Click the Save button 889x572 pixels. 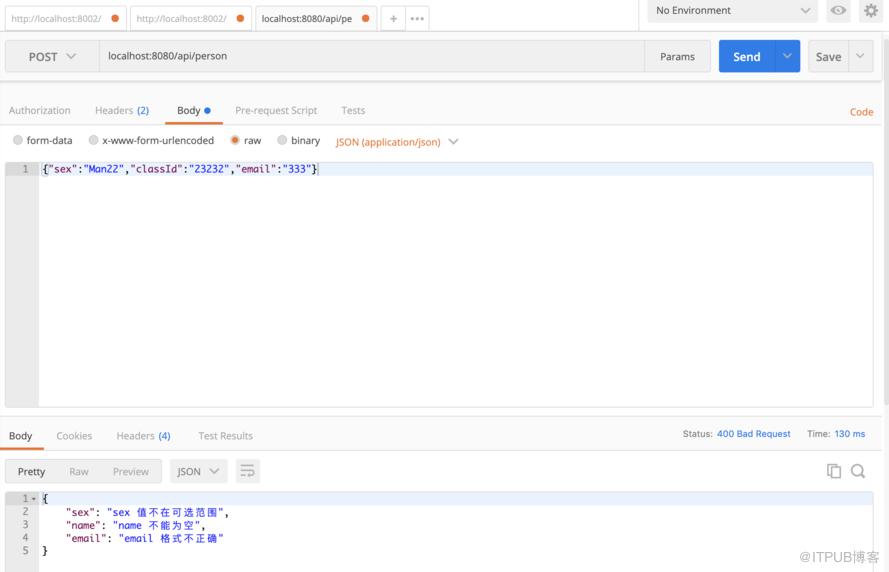tap(828, 56)
